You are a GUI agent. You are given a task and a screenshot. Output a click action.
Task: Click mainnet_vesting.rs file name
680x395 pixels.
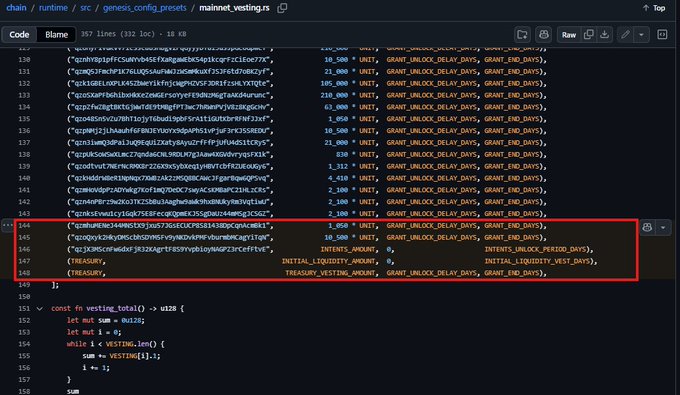[x=234, y=8]
